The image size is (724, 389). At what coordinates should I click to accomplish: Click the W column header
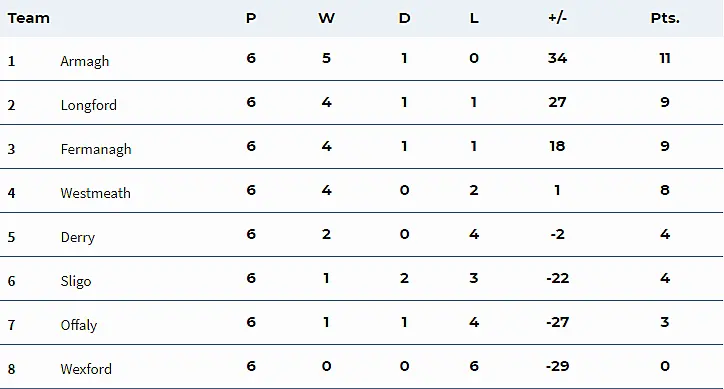(326, 18)
